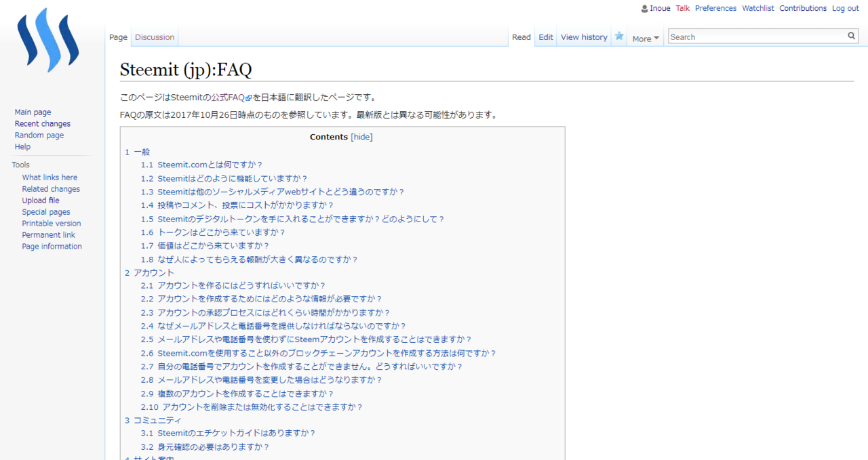This screenshot has width=868, height=460.
Task: Jump to 1.7 価値はどこから来ていますか？
Action: (205, 246)
